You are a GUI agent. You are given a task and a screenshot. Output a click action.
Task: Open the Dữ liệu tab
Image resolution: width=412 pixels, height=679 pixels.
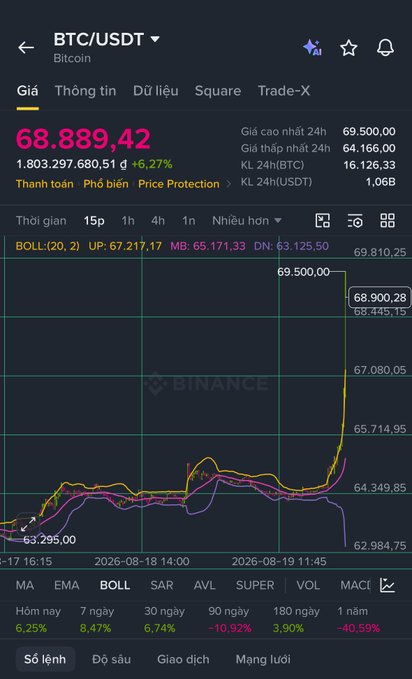pyautogui.click(x=156, y=91)
